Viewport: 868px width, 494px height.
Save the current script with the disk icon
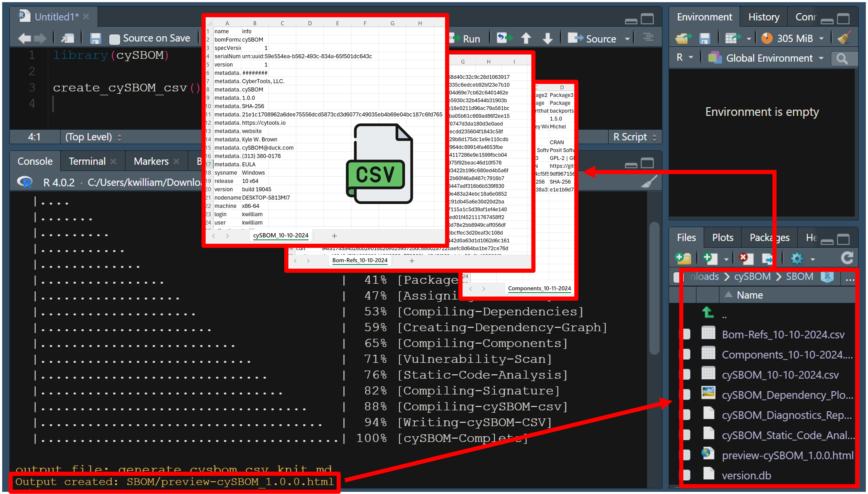pos(96,38)
